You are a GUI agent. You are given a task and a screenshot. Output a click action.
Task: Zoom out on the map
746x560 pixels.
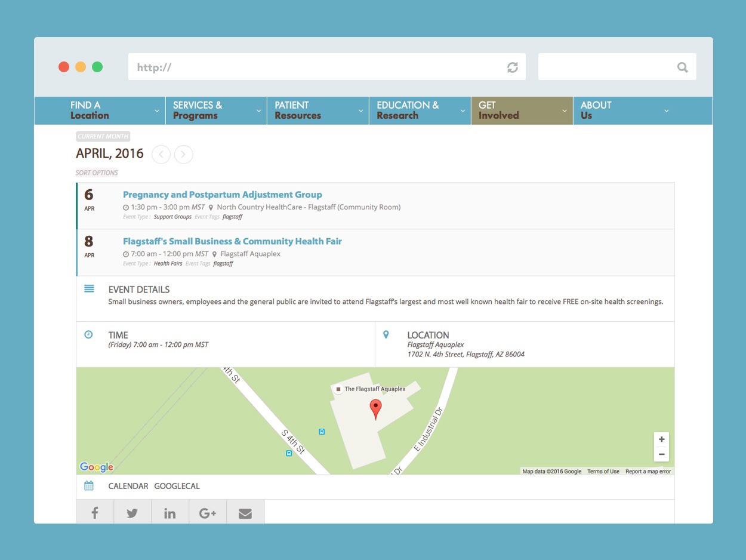pyautogui.click(x=661, y=454)
